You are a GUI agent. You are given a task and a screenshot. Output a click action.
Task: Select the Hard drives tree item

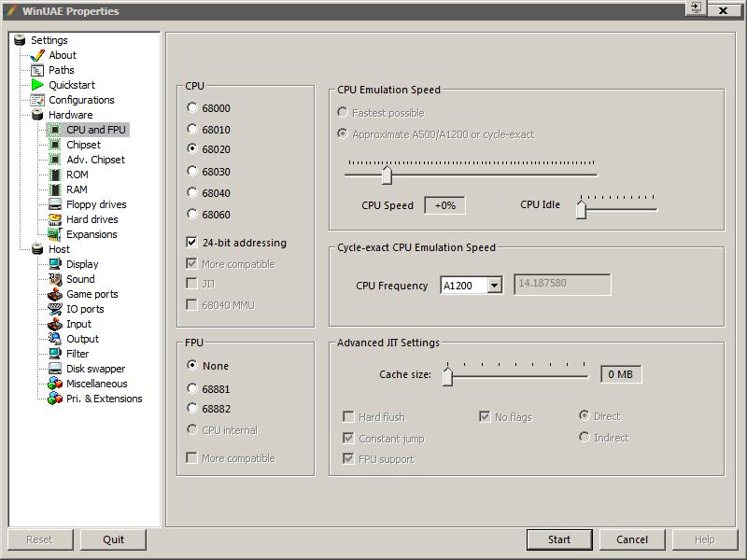pos(92,219)
